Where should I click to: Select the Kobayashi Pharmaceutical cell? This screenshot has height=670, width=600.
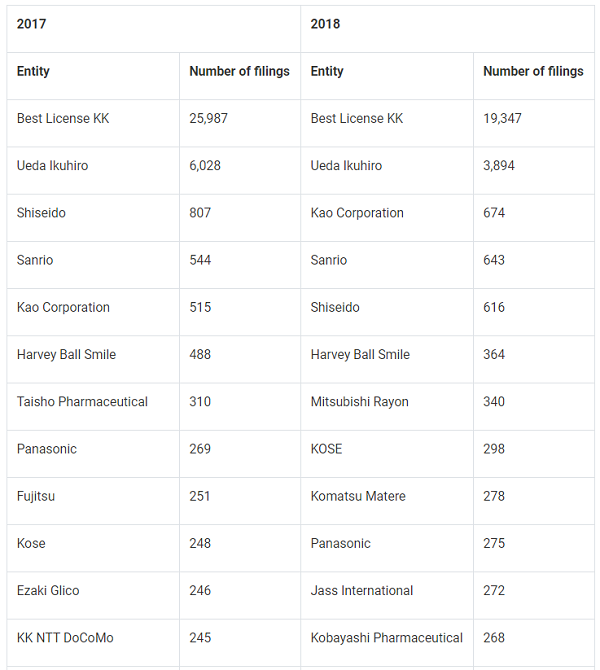pos(387,637)
